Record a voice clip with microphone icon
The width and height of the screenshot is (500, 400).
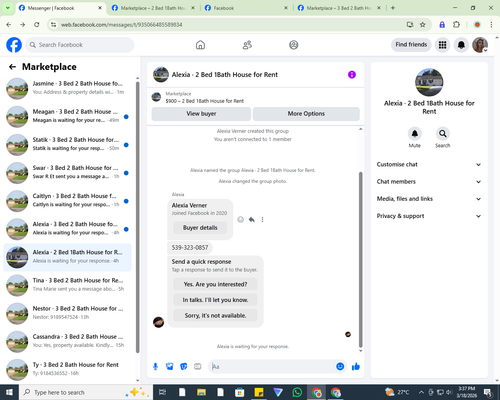[x=155, y=367]
